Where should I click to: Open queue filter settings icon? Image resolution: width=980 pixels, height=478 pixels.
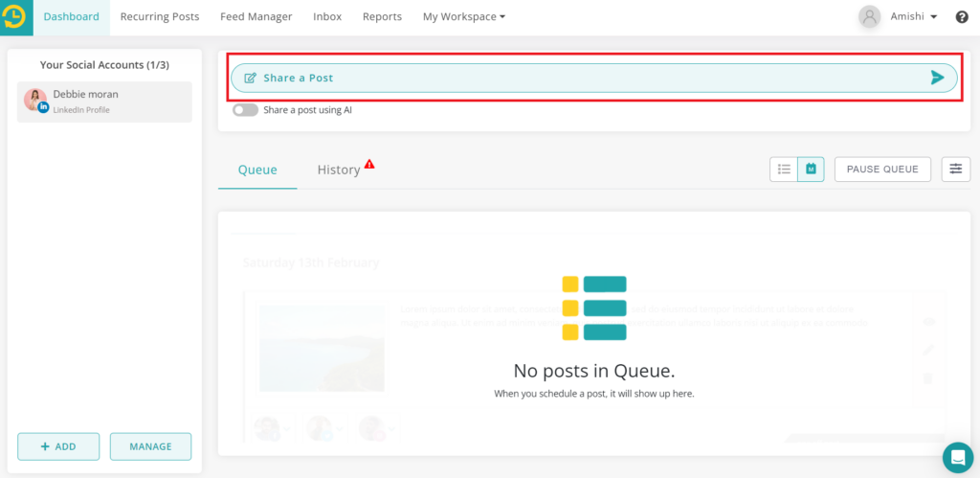[x=956, y=169]
